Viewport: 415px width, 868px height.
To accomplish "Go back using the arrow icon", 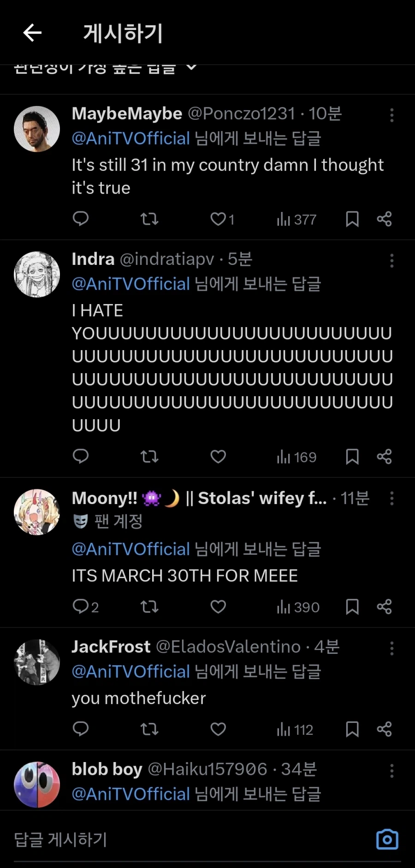I will point(32,33).
